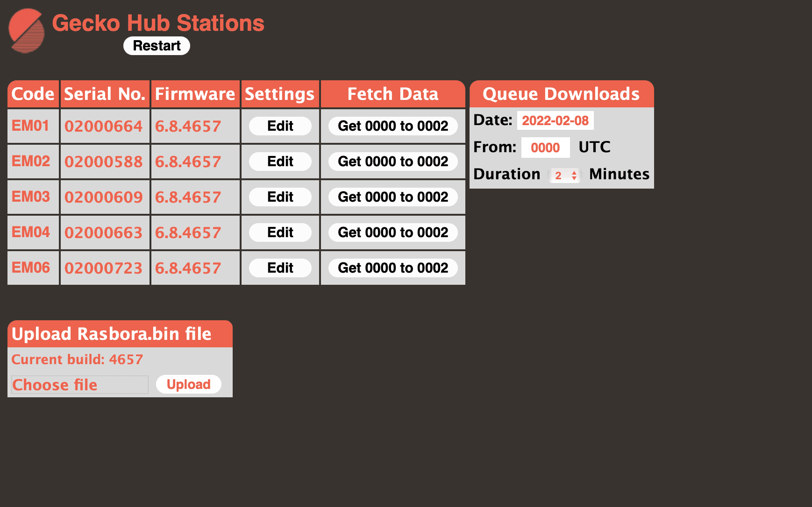Viewport: 812px width, 507px height.
Task: Click firmware 6.8.4657 in EM01 row
Action: (188, 126)
